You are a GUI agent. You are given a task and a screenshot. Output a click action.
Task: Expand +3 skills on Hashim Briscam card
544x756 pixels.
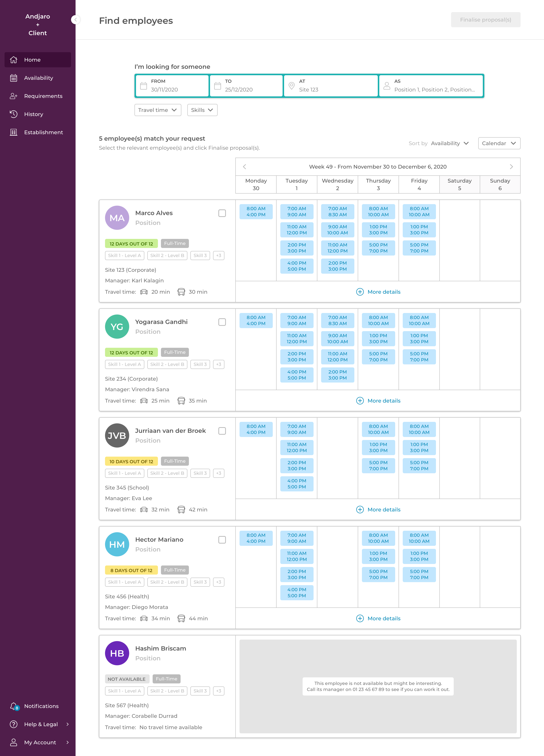click(219, 691)
